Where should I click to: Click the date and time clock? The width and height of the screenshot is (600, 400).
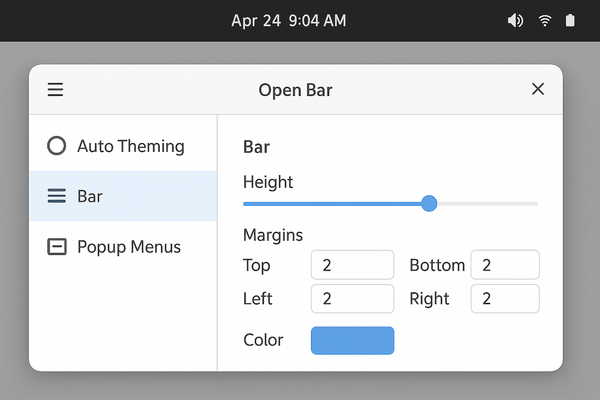289,20
